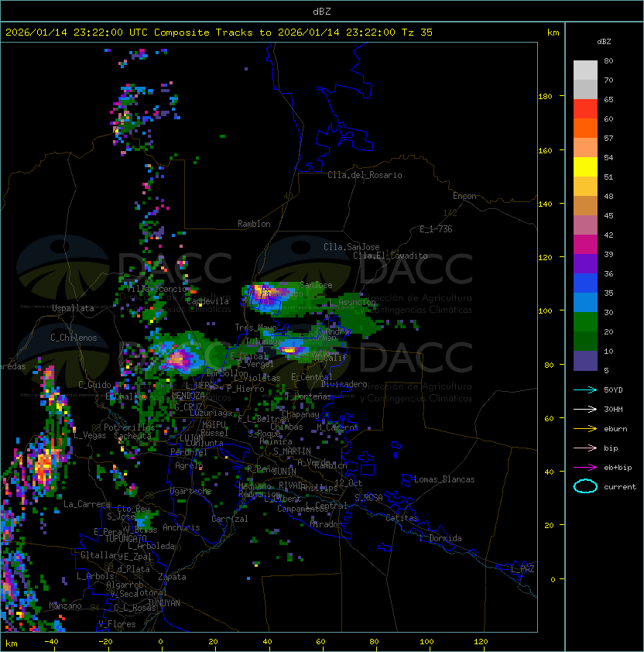Click the pink bip arrow in legend

pos(585,448)
